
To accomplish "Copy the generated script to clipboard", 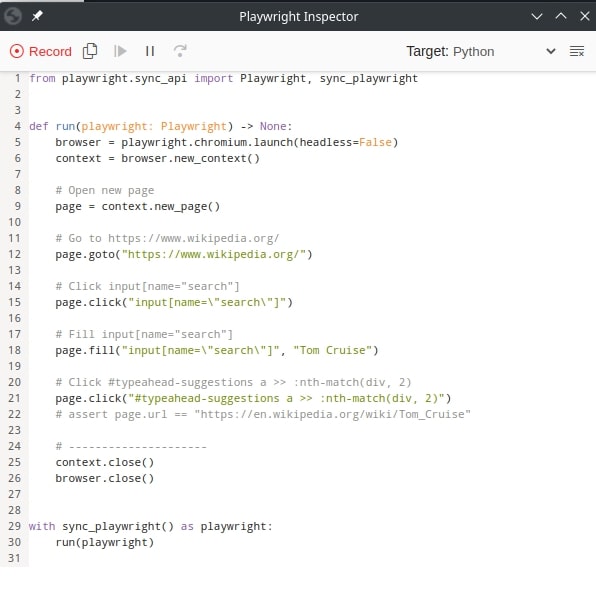I will (x=90, y=51).
